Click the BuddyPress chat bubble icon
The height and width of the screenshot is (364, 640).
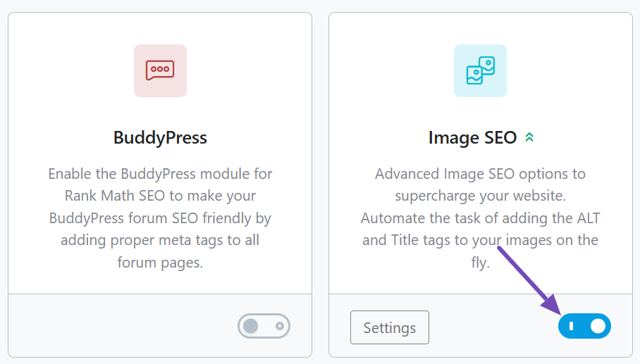(160, 70)
